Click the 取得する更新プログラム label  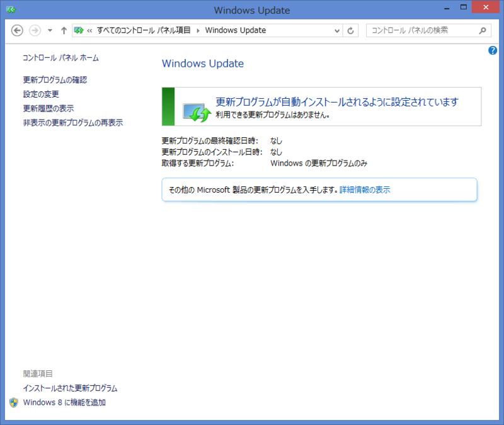coord(198,163)
